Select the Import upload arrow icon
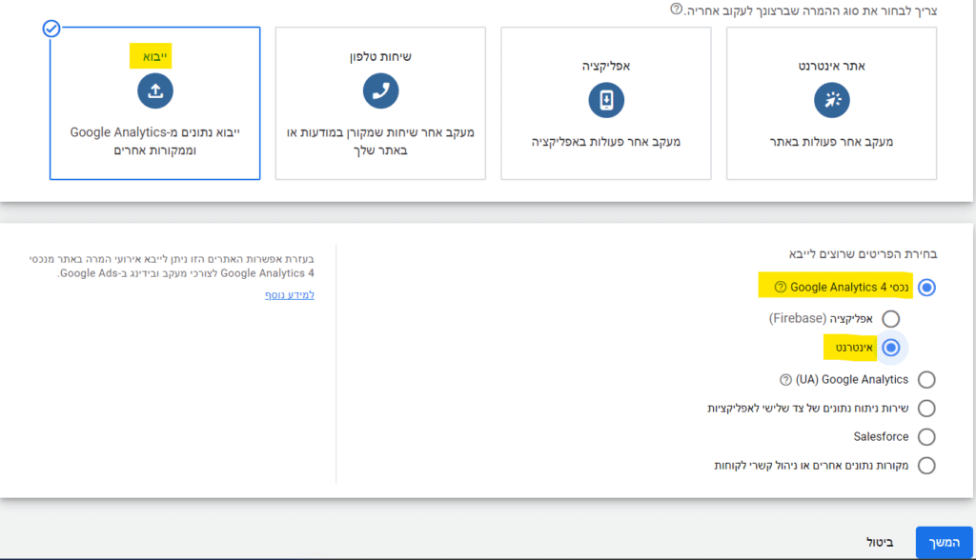Viewport: 976px width, 560px height. 155,90
